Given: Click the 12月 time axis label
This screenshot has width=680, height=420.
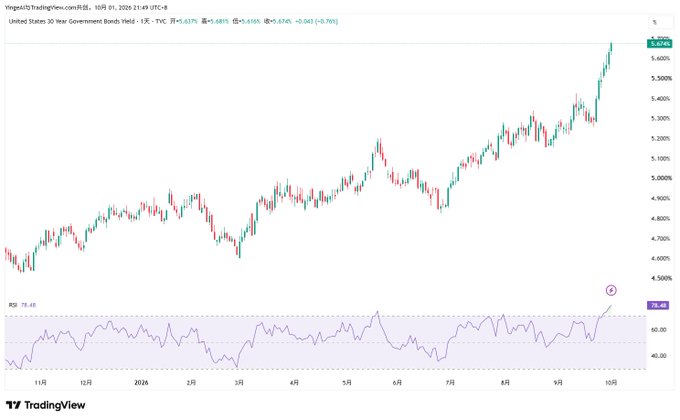Looking at the screenshot, I should pyautogui.click(x=86, y=383).
